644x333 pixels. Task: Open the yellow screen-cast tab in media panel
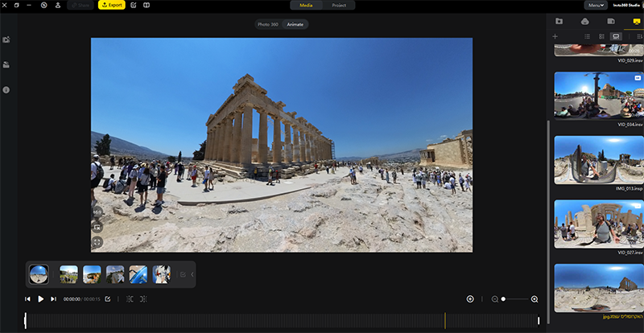pyautogui.click(x=637, y=22)
